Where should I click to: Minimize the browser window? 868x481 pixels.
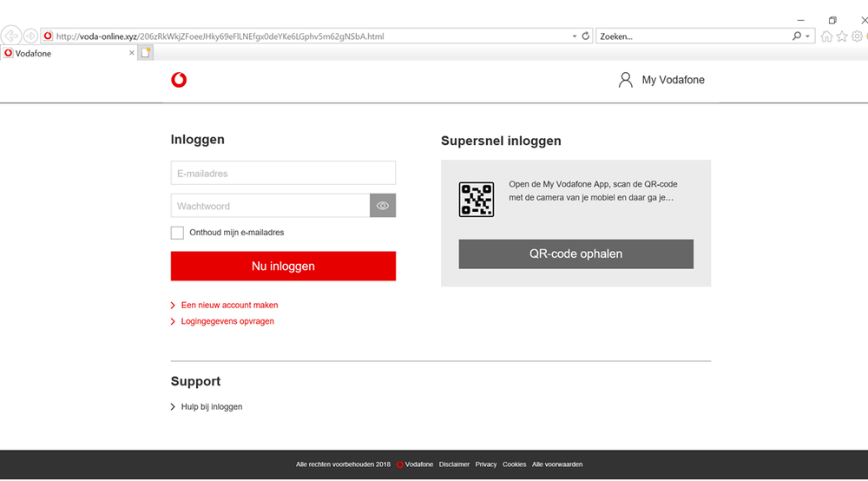click(800, 20)
